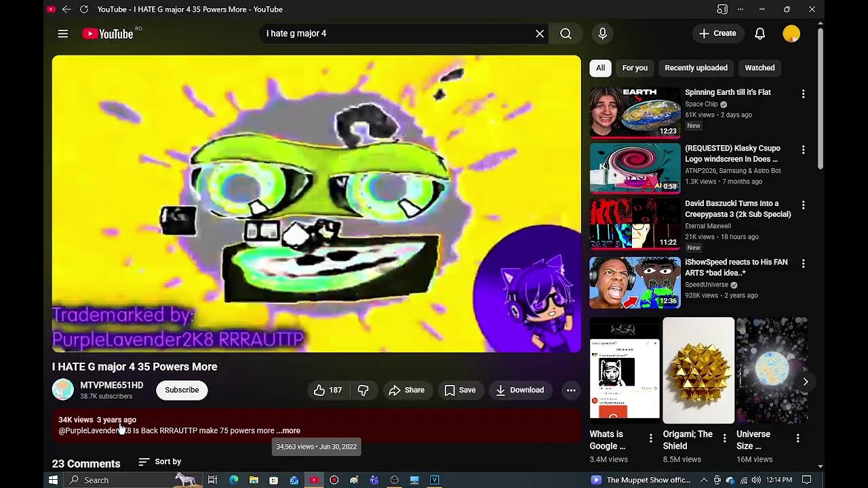868x488 pixels.
Task: Open the Sort by comments dropdown
Action: 160,462
